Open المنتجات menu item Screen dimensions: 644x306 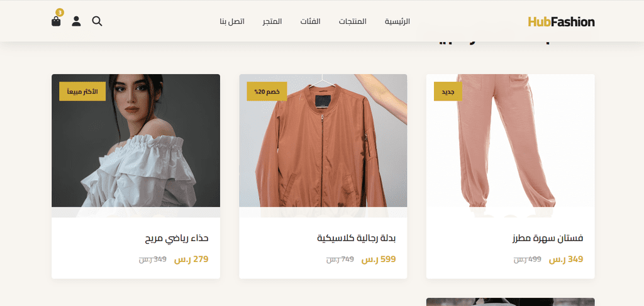352,21
